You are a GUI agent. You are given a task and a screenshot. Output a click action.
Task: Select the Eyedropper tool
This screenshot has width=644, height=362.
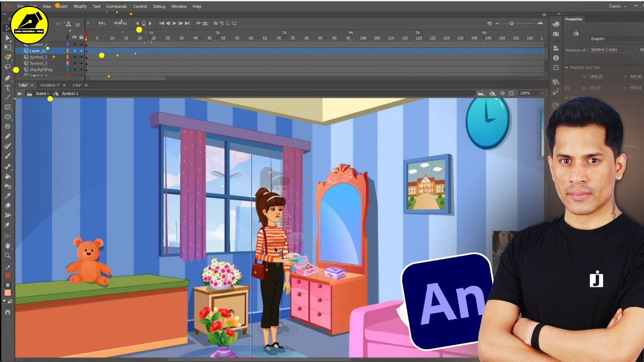click(8, 196)
